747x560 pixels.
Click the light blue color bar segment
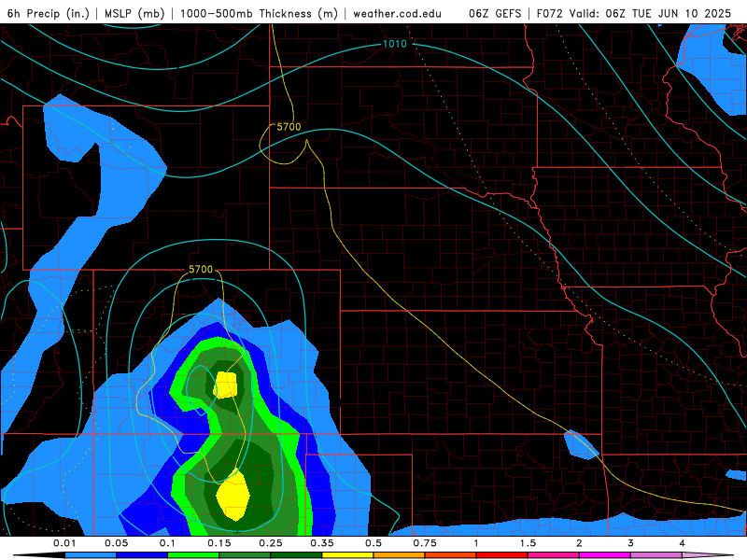[x=91, y=555]
